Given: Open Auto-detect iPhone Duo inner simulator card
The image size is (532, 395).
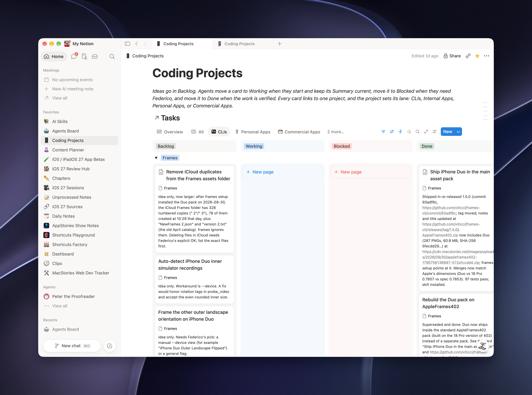Looking at the screenshot, I should [194, 279].
